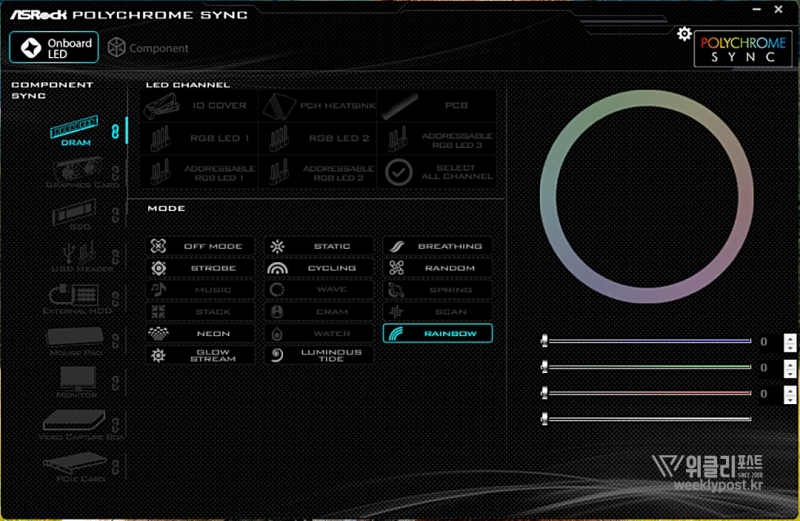800x521 pixels.
Task: Choose the IO Cover LED channel
Action: (x=199, y=106)
